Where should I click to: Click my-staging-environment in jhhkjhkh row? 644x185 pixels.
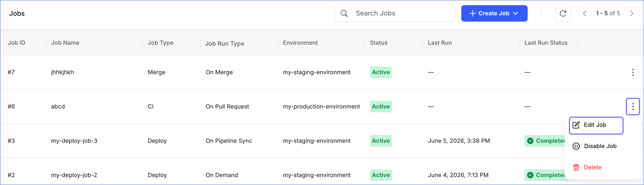coord(317,72)
